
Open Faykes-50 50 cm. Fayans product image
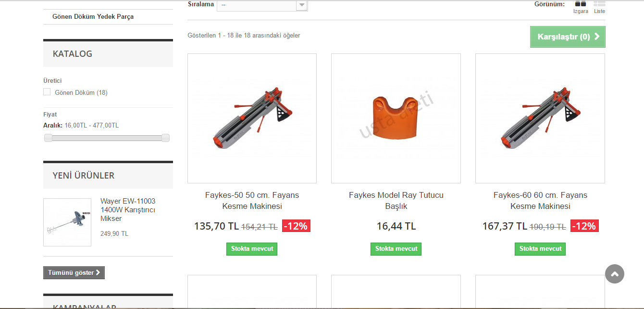click(x=252, y=118)
